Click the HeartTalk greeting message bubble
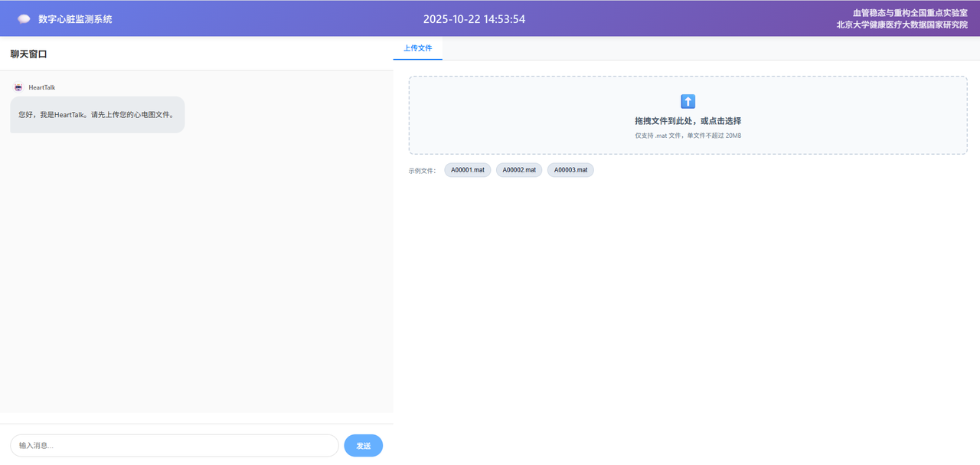This screenshot has height=465, width=980. [97, 115]
